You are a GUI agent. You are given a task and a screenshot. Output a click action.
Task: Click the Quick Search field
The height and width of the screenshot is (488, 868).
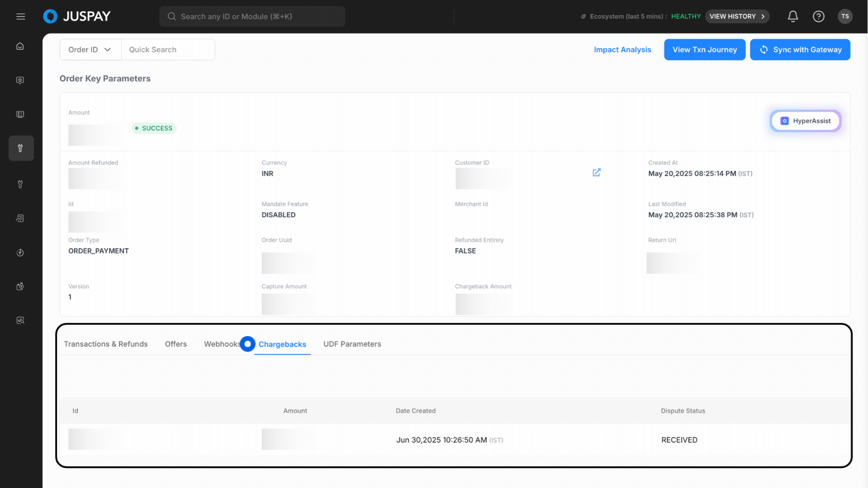[168, 50]
